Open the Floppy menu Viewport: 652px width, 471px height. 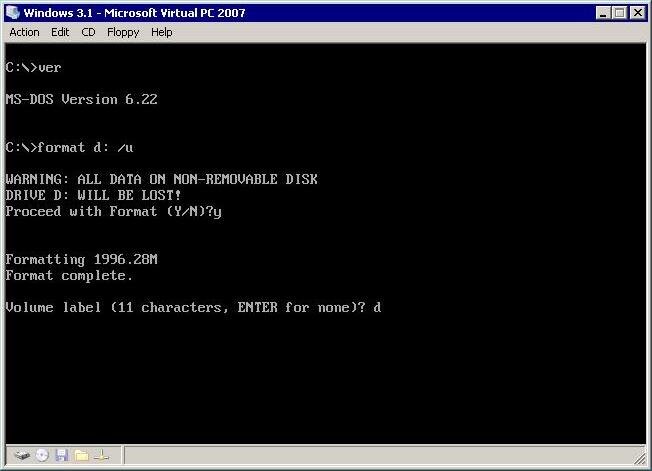tap(123, 32)
